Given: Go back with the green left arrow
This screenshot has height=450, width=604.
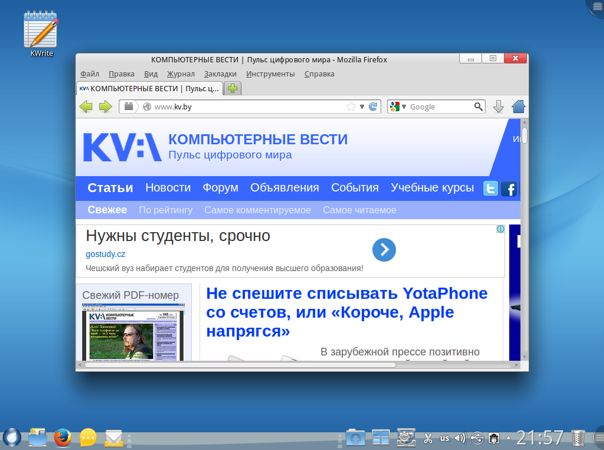Looking at the screenshot, I should pyautogui.click(x=86, y=106).
